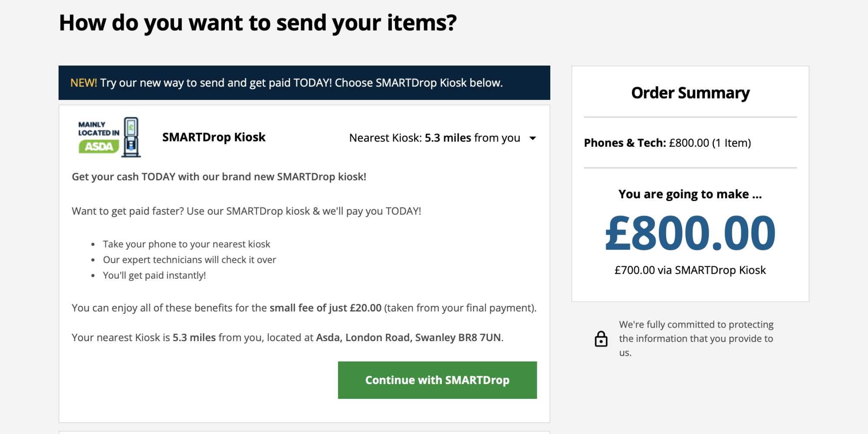Viewport: 868px width, 434px height.
Task: Click the 'You are going to make' label
Action: [x=690, y=194]
